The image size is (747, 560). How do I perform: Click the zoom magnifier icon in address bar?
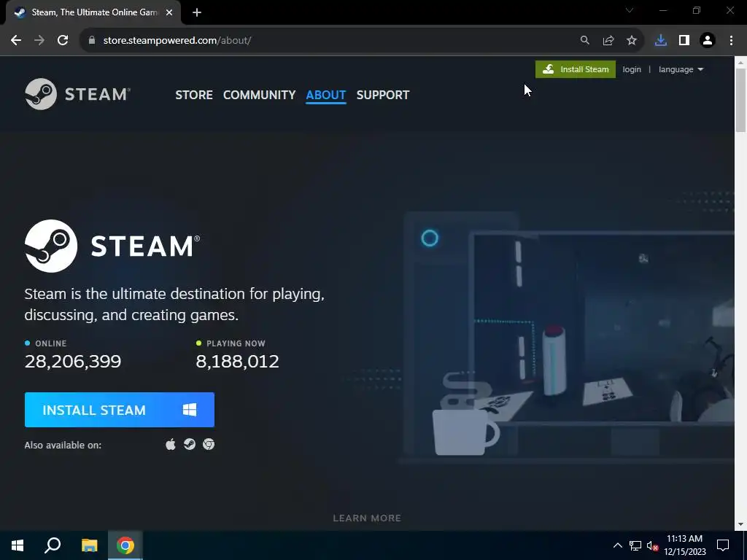pos(584,41)
